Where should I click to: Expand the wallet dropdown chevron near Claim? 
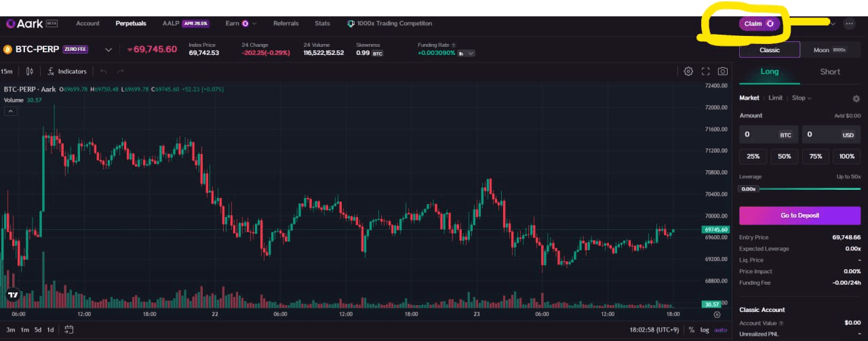point(833,24)
